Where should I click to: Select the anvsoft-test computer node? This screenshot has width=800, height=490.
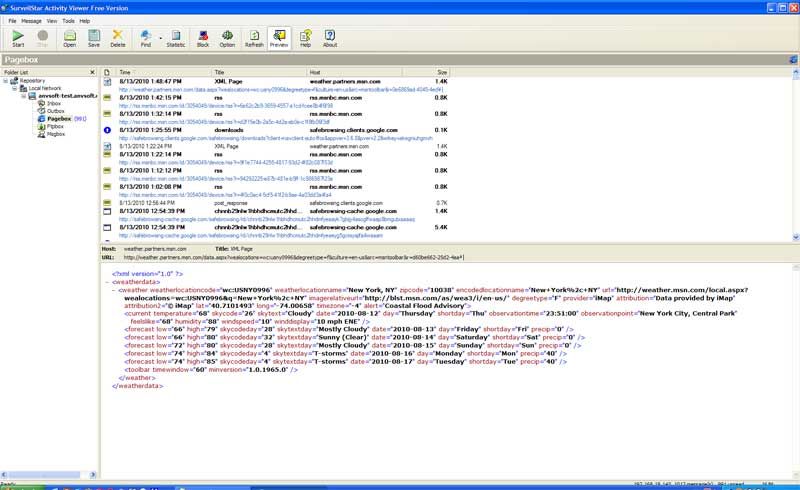(x=67, y=96)
